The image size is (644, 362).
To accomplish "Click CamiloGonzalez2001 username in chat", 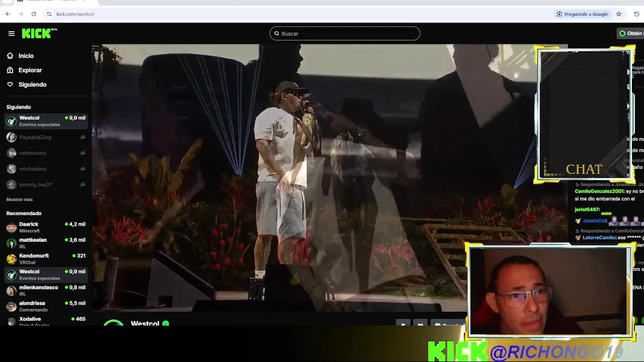I will point(599,192).
